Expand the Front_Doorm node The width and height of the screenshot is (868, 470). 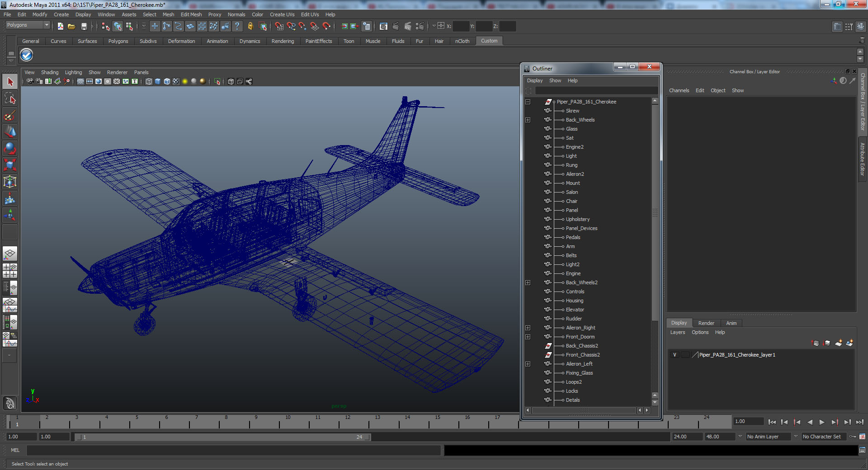point(528,337)
